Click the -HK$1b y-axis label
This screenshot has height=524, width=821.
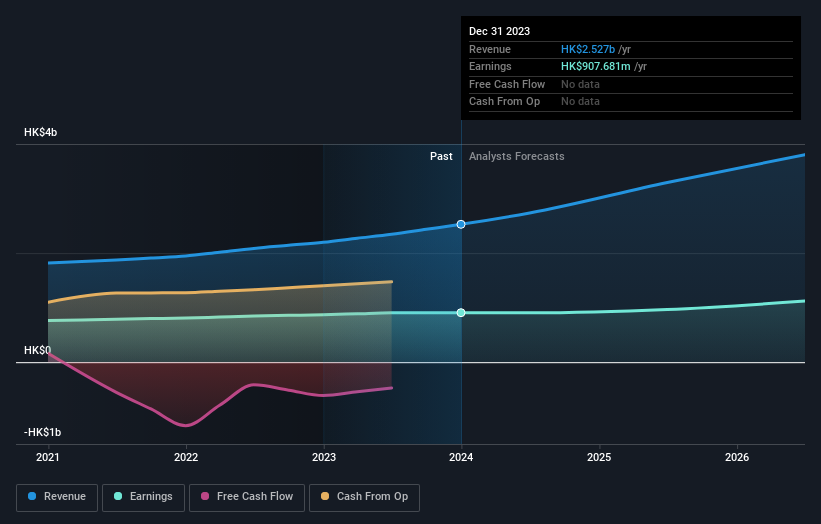42,432
